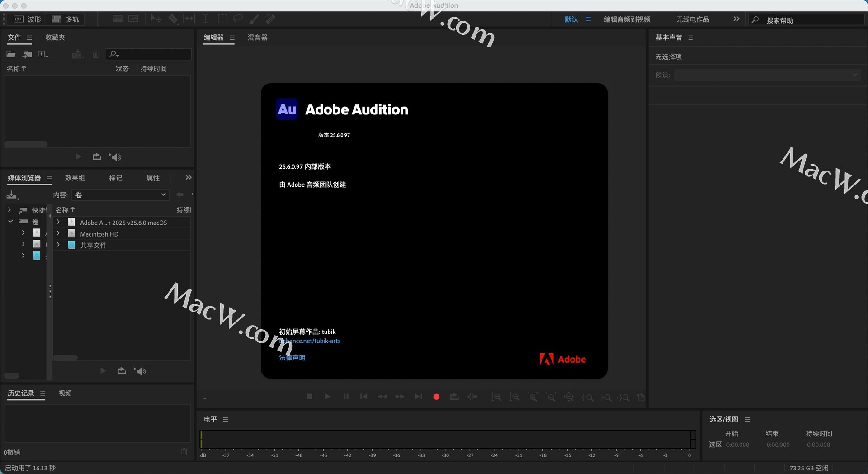Switch to the 混音器 mixer tab
Viewport: 868px width, 474px height.
257,38
